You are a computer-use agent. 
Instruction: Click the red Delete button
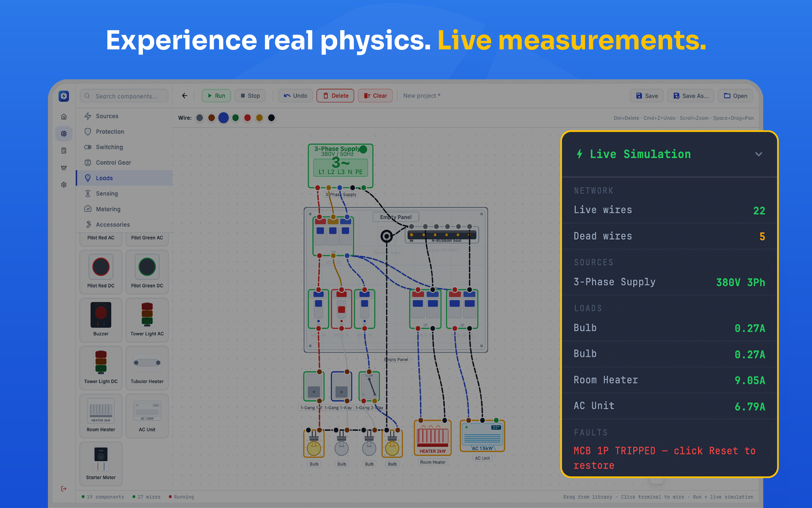tap(335, 96)
